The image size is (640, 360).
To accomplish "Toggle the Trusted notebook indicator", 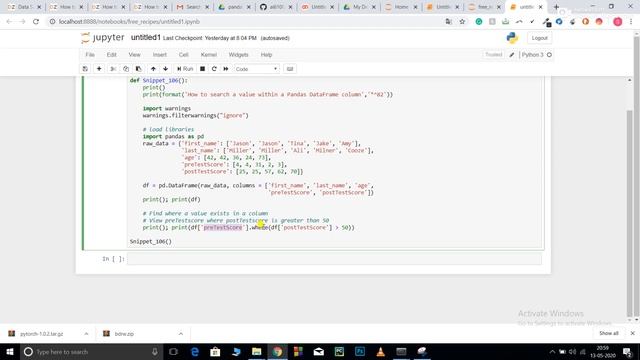I will (493, 55).
